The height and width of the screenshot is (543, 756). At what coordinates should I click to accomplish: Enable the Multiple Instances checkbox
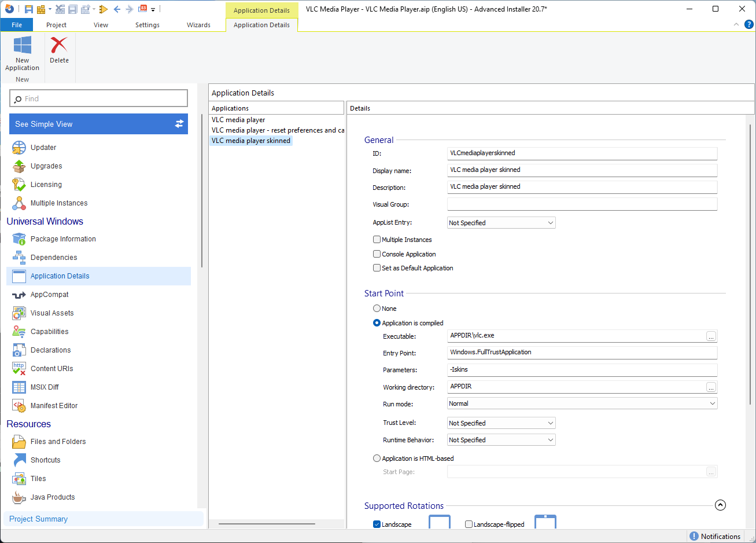click(377, 239)
